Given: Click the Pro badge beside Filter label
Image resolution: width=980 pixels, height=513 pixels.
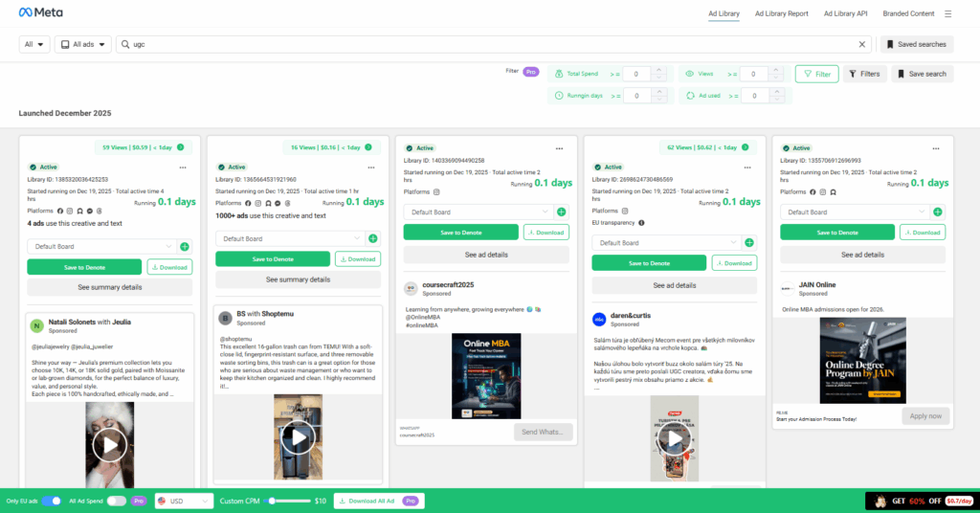Looking at the screenshot, I should tap(530, 72).
